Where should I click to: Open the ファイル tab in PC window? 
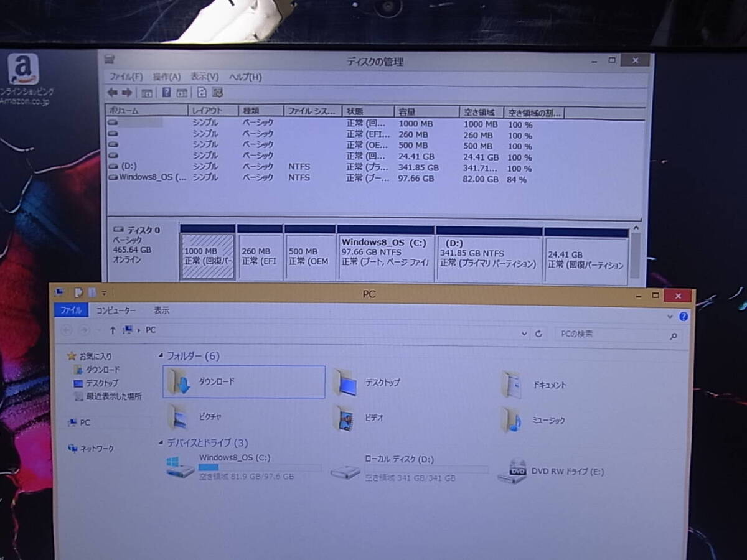pyautogui.click(x=71, y=310)
